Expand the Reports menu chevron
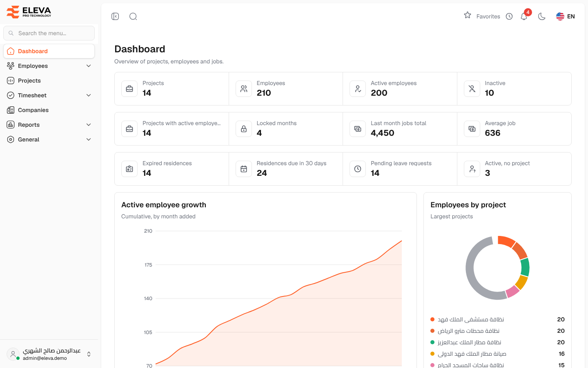Screen dimensions: 588x368 click(89, 125)
